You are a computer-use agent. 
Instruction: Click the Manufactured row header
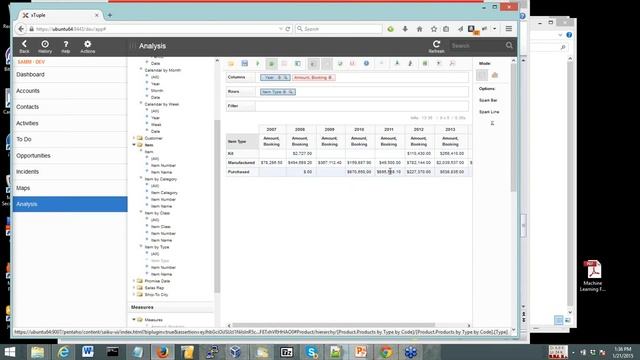242,162
